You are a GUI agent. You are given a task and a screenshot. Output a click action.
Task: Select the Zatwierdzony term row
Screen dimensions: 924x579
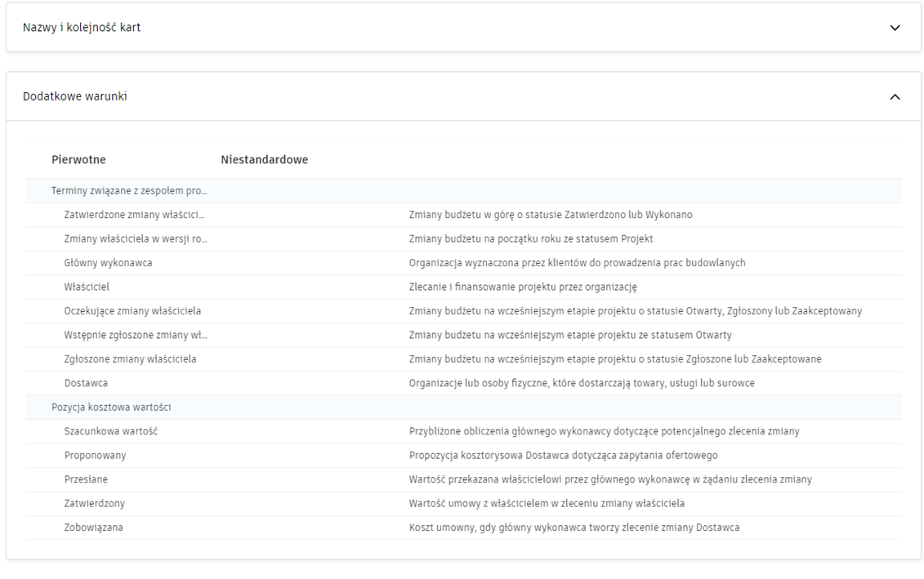click(95, 503)
